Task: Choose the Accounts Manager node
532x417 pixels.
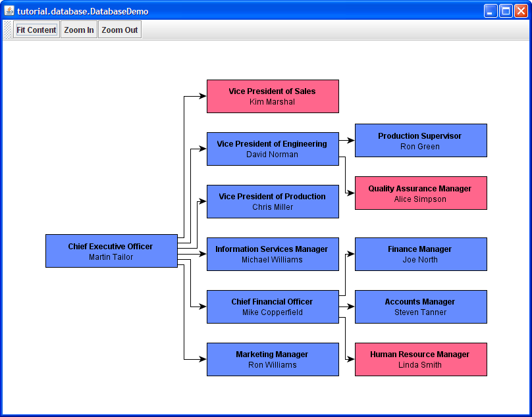Action: (x=421, y=307)
